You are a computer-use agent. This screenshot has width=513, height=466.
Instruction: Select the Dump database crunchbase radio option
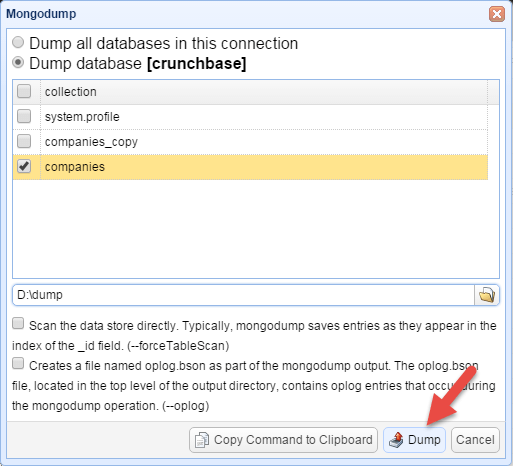18,63
